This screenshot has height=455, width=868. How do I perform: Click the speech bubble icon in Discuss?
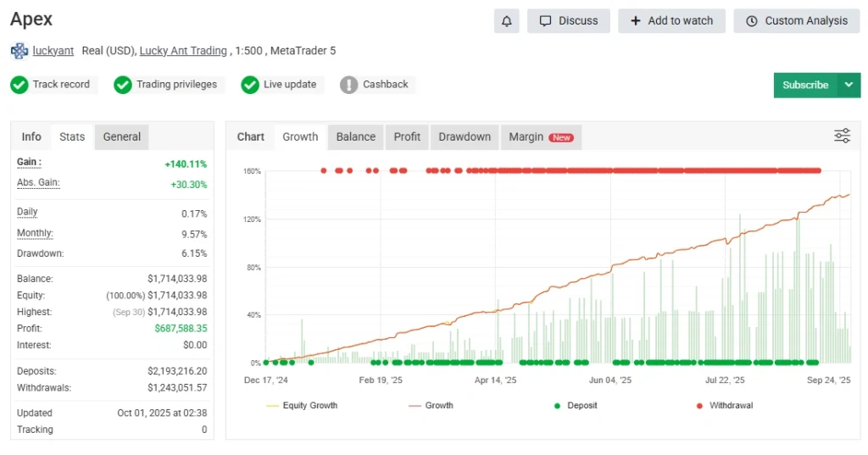(x=545, y=21)
